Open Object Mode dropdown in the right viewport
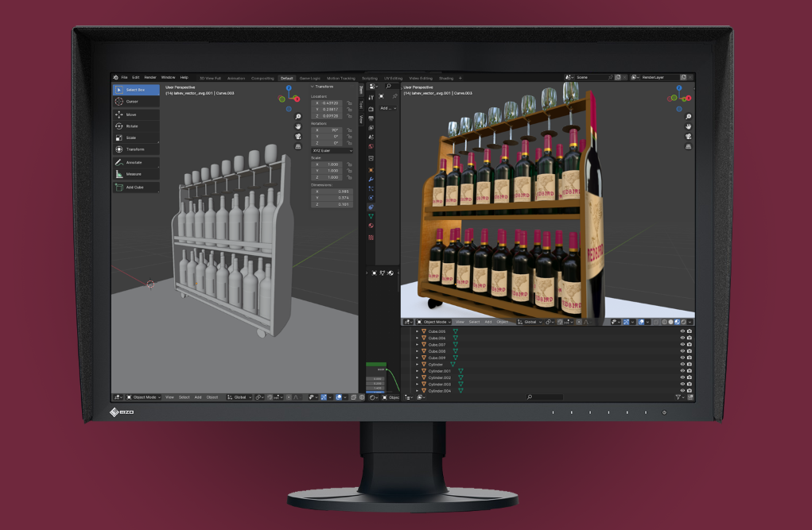The height and width of the screenshot is (530, 812). point(434,322)
